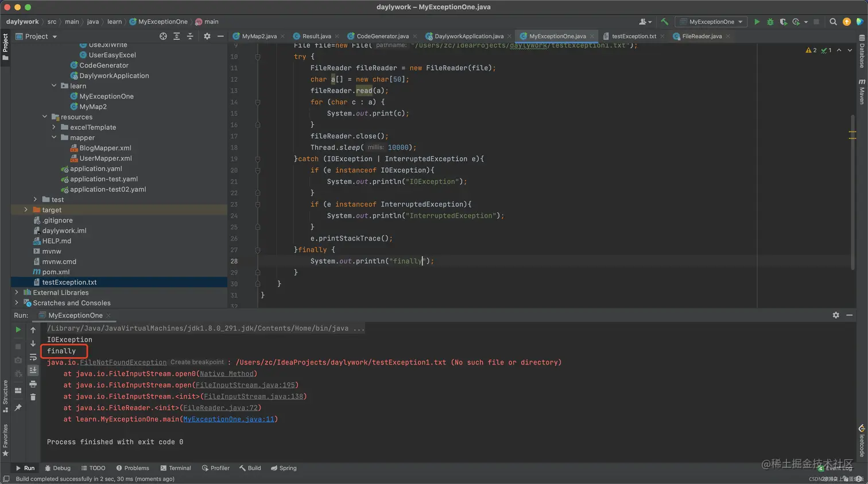Open Search Everywhere magnifier icon

[833, 22]
